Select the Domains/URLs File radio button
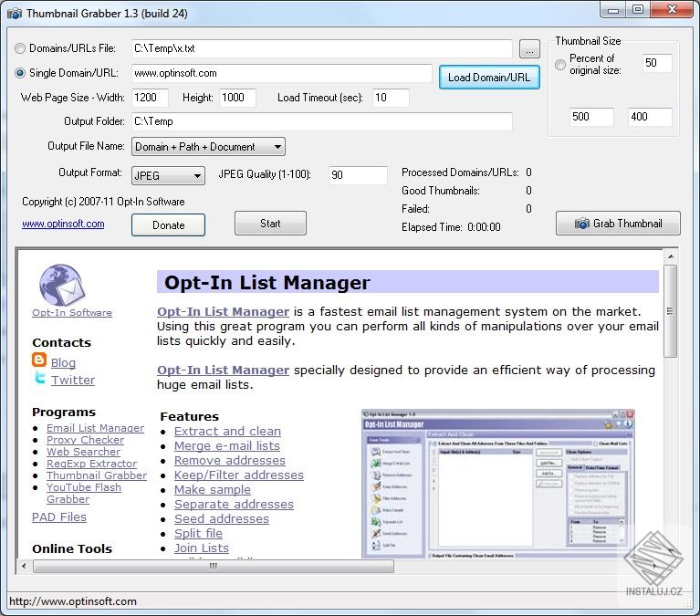Screen dimensions: 700x616 (x=20, y=48)
